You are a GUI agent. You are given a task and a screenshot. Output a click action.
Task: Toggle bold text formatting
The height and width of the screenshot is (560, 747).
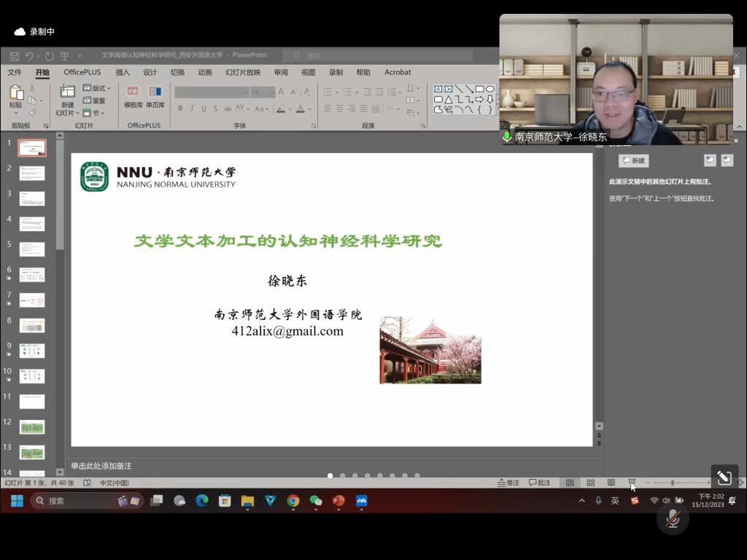[x=180, y=109]
